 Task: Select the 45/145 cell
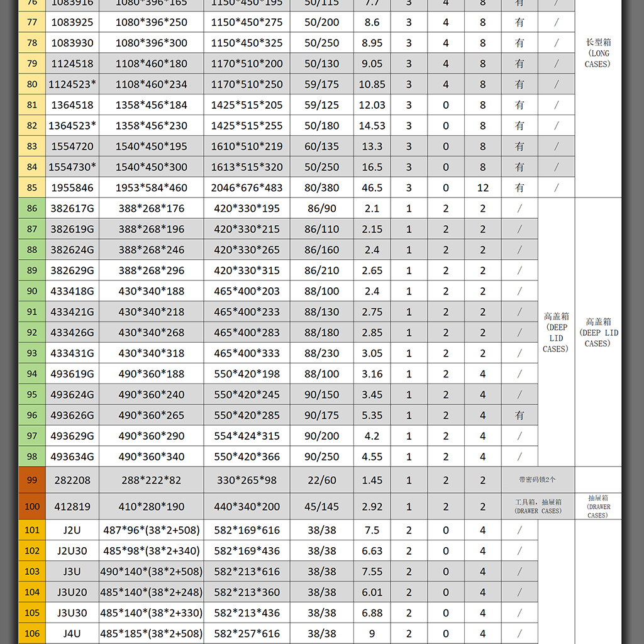pyautogui.click(x=321, y=506)
